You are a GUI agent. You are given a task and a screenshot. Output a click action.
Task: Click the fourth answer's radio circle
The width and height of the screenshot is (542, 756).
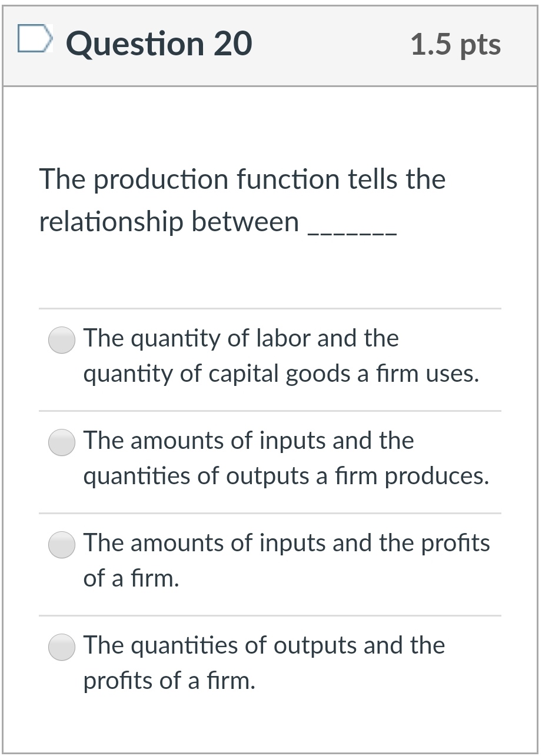click(61, 647)
